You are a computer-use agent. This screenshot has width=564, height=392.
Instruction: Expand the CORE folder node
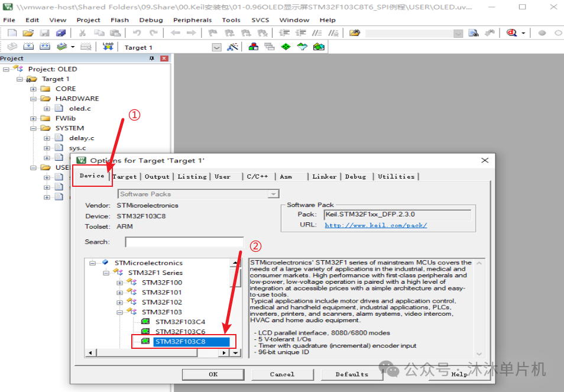(33, 89)
